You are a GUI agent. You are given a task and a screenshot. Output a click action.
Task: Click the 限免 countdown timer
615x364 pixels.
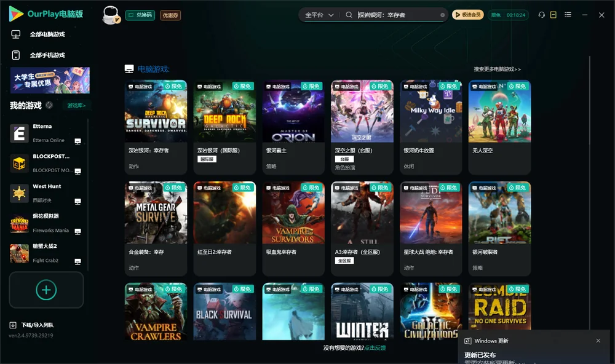(509, 15)
